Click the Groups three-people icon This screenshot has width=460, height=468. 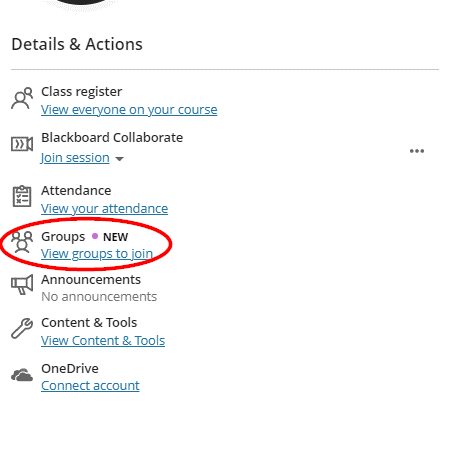22,242
